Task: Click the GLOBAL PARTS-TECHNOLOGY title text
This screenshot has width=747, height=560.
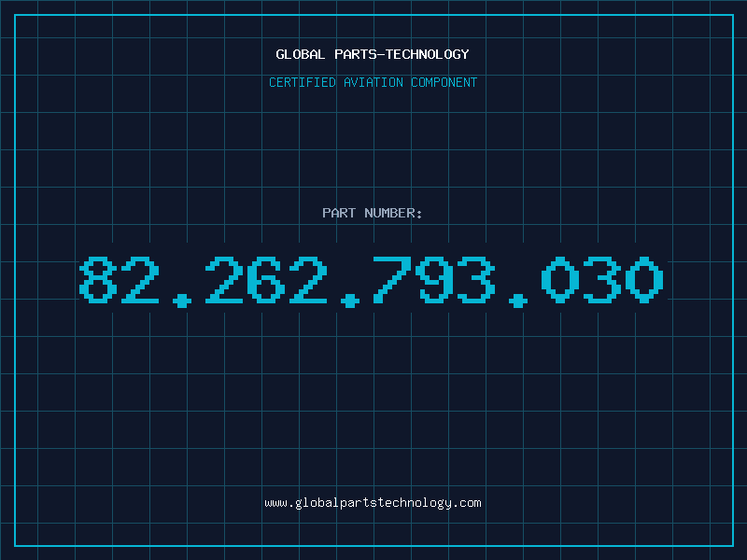Action: click(x=373, y=54)
